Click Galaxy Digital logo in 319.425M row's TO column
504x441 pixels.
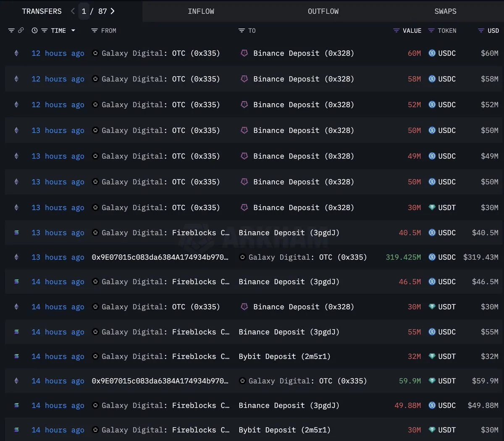tap(242, 257)
